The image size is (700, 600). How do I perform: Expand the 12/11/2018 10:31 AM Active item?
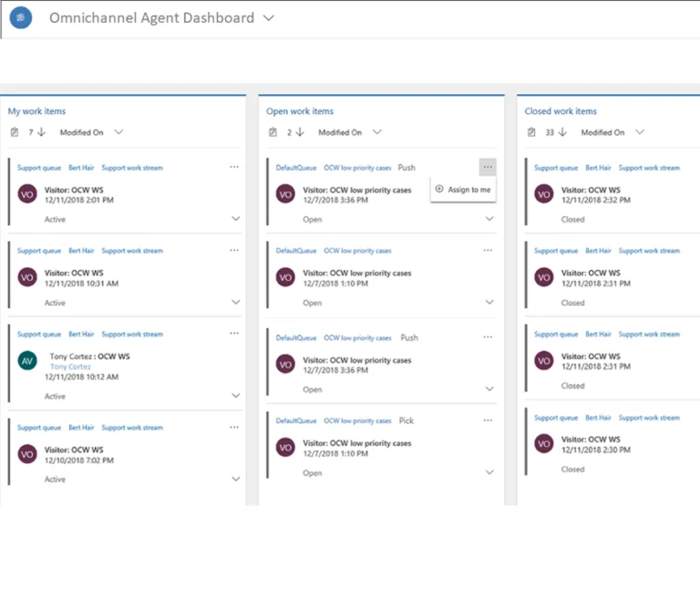(x=236, y=303)
